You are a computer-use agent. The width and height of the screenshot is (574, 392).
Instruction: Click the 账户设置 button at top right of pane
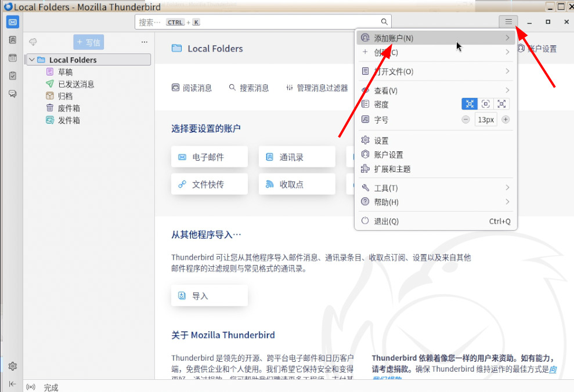coord(537,49)
